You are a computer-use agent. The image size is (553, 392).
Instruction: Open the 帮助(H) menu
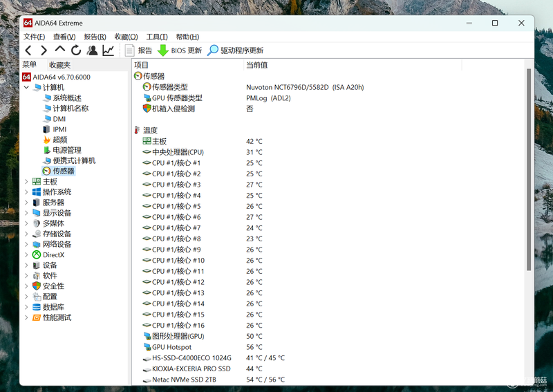click(187, 37)
